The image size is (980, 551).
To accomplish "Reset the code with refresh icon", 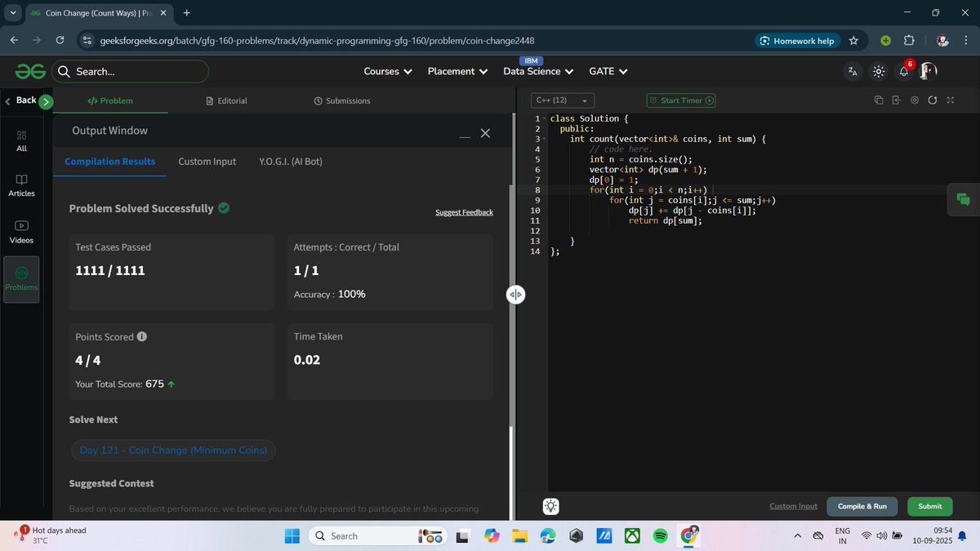I will [x=932, y=100].
